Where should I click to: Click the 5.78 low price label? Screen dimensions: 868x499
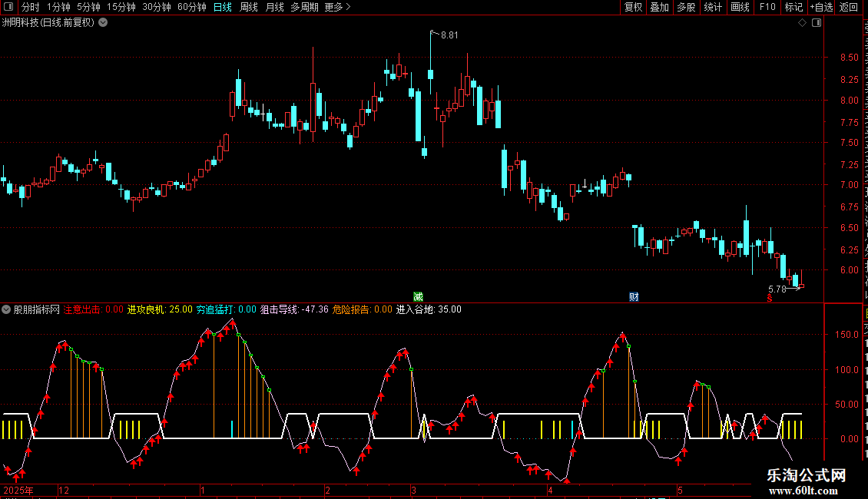777,289
